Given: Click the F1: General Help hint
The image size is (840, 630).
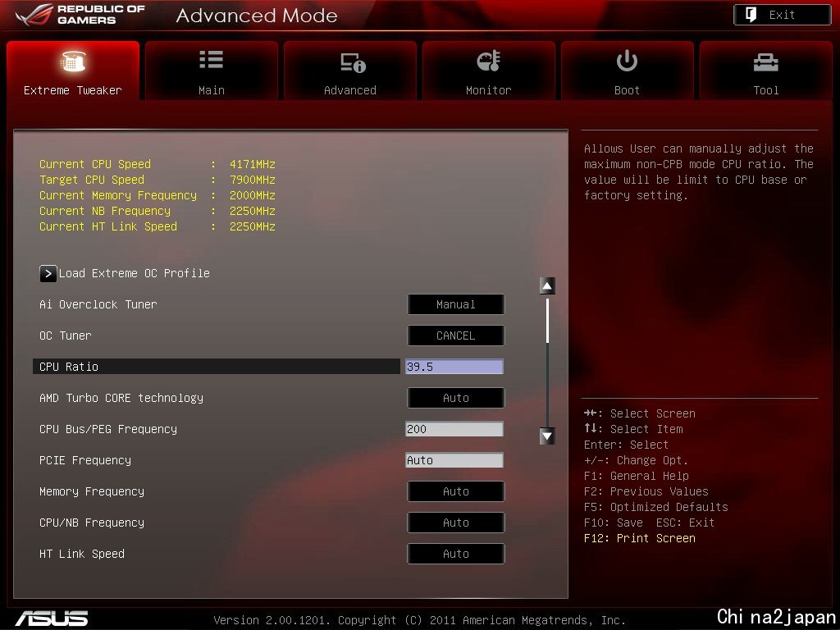Looking at the screenshot, I should pyautogui.click(x=637, y=476).
